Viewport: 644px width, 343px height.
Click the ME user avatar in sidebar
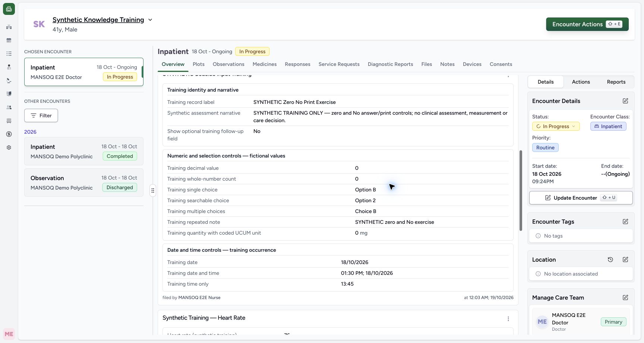click(9, 334)
